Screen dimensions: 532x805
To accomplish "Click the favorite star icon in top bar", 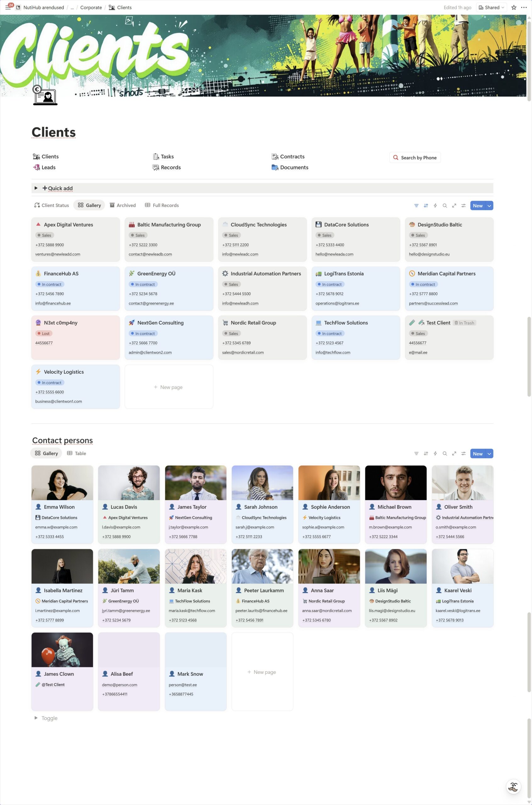I will [514, 8].
